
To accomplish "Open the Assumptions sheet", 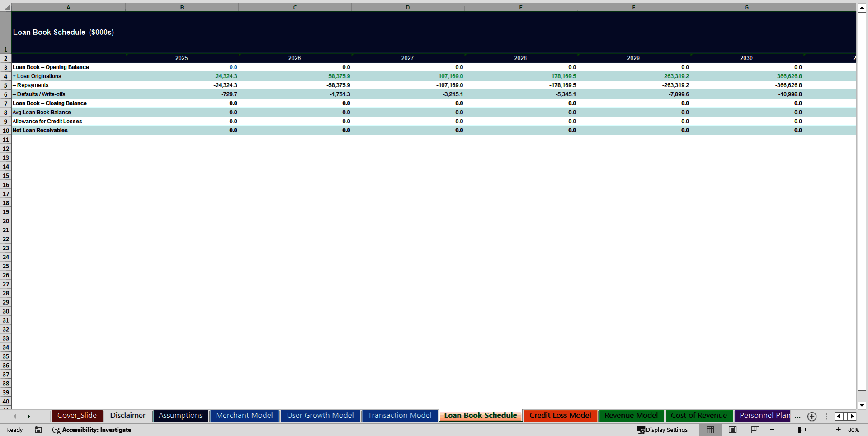I will 180,415.
